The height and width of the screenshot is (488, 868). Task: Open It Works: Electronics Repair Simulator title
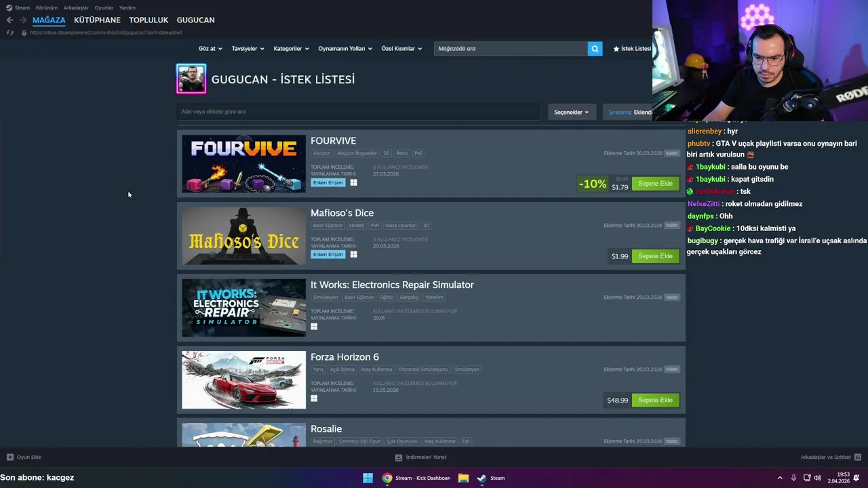[392, 285]
